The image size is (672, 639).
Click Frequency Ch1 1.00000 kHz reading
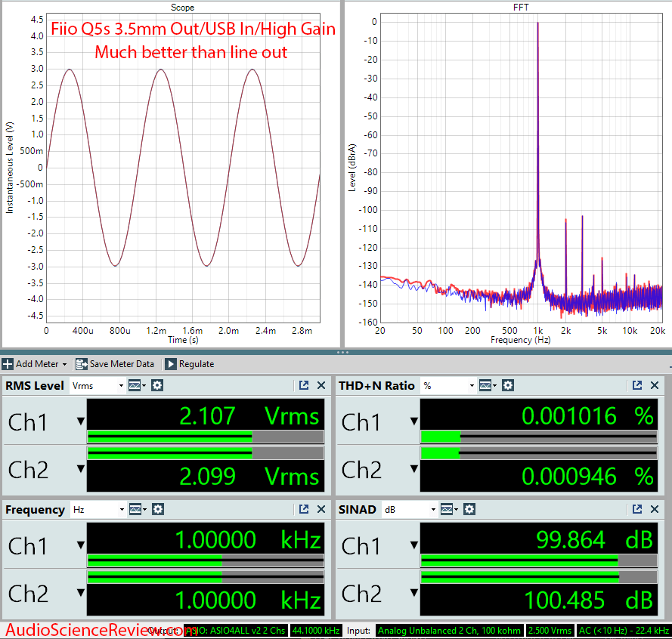tap(248, 539)
